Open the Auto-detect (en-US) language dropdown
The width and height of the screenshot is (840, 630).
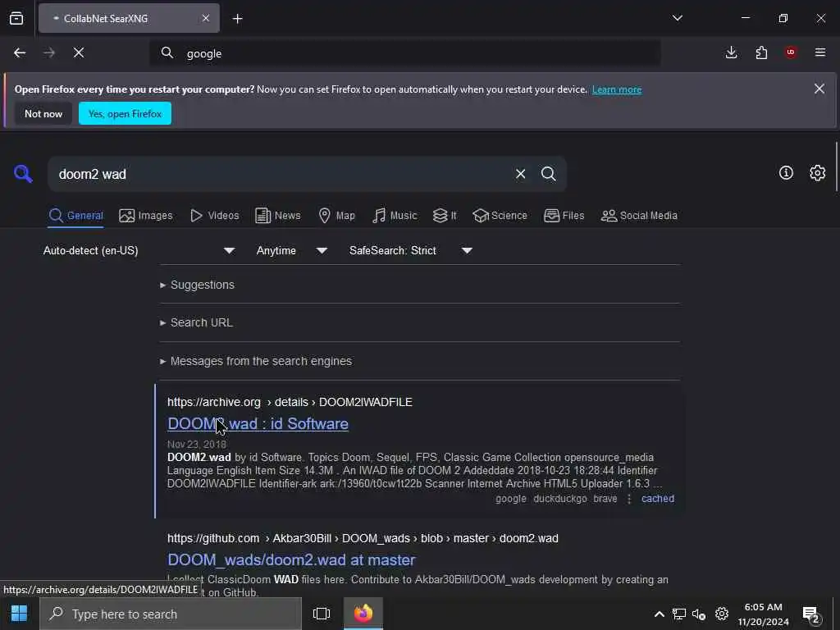tap(139, 251)
